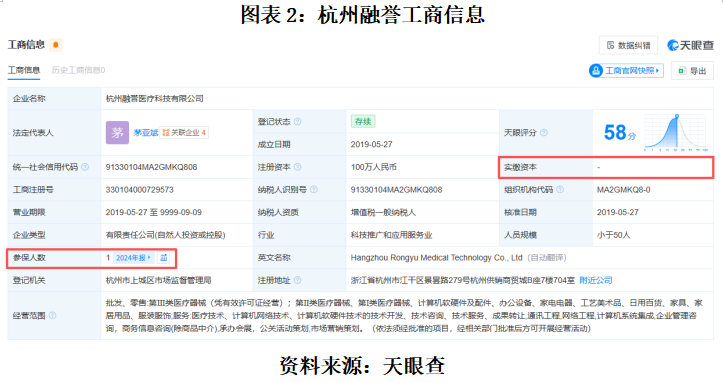The height and width of the screenshot is (383, 723).
Task: Click business term 2019-05-27 至 9999-09-09
Action: (x=154, y=212)
